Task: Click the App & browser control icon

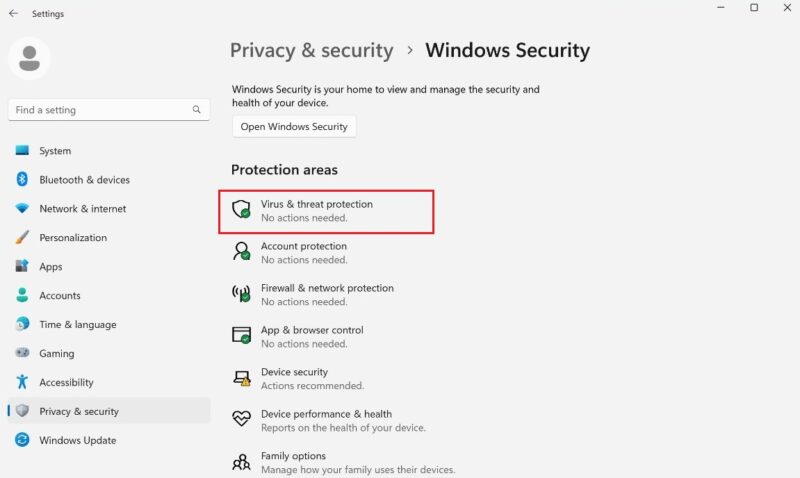Action: click(x=241, y=336)
